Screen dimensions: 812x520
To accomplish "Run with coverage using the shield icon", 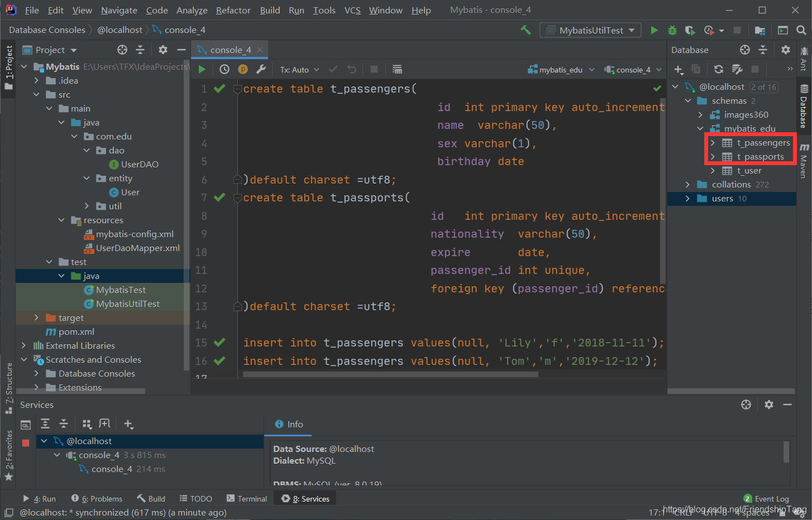I will point(690,30).
